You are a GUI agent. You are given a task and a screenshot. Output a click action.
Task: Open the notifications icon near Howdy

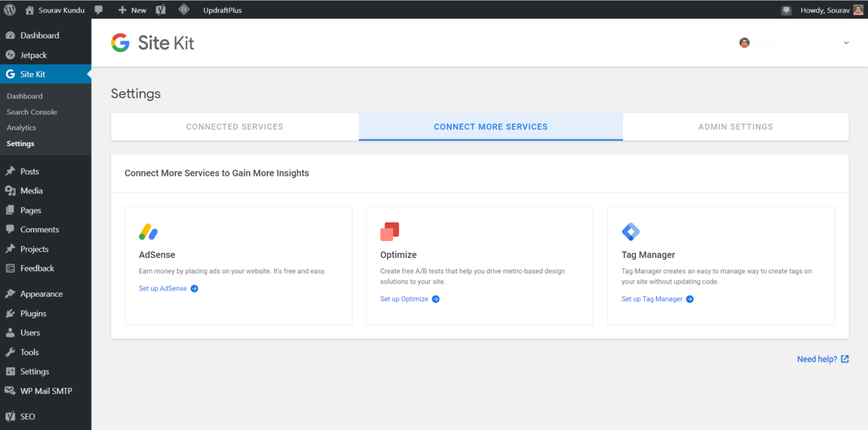coord(786,11)
